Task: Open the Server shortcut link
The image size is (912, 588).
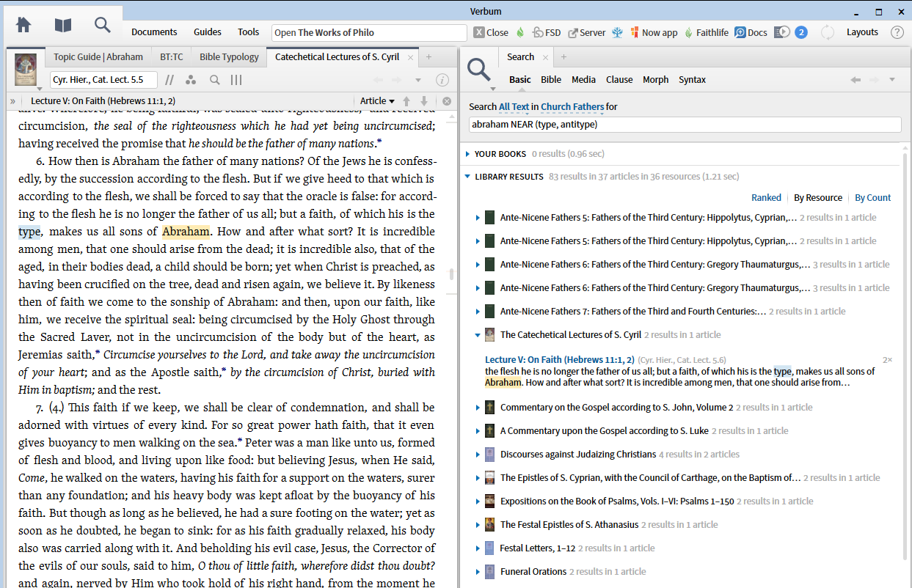Action: click(x=586, y=32)
